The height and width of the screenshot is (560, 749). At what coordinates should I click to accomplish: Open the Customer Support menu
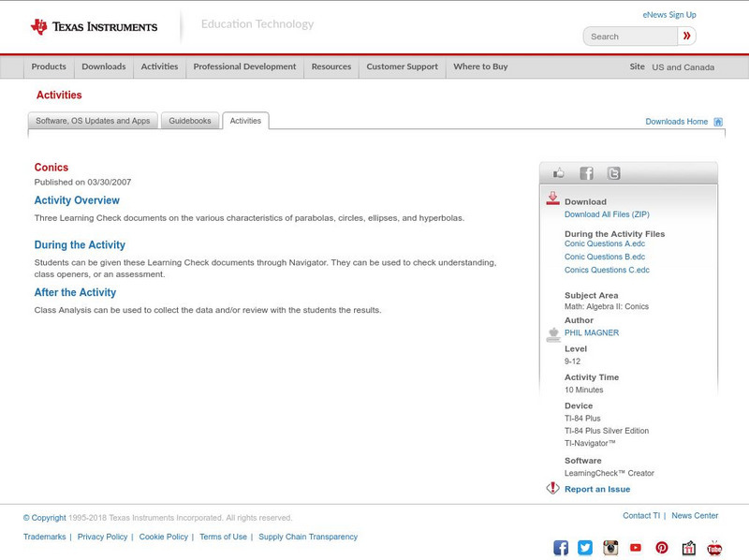pos(401,66)
